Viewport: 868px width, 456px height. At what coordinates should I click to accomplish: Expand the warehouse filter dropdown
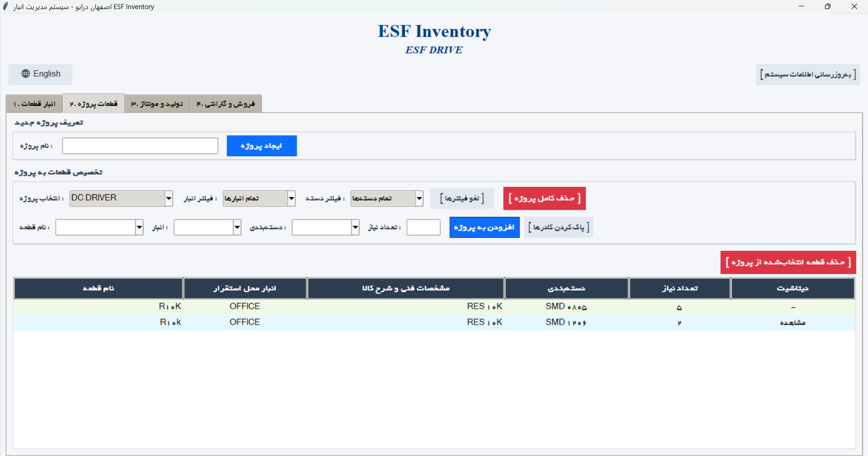[259, 198]
